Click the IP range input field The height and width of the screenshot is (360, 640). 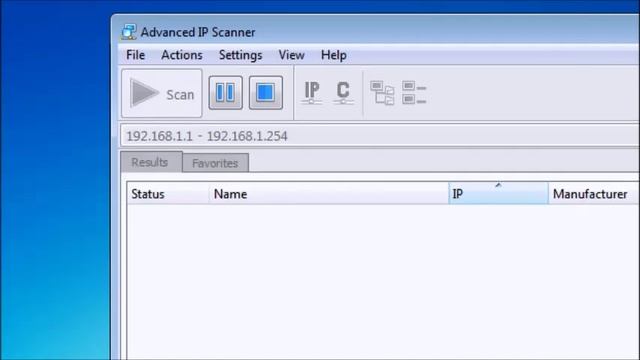(x=380, y=136)
